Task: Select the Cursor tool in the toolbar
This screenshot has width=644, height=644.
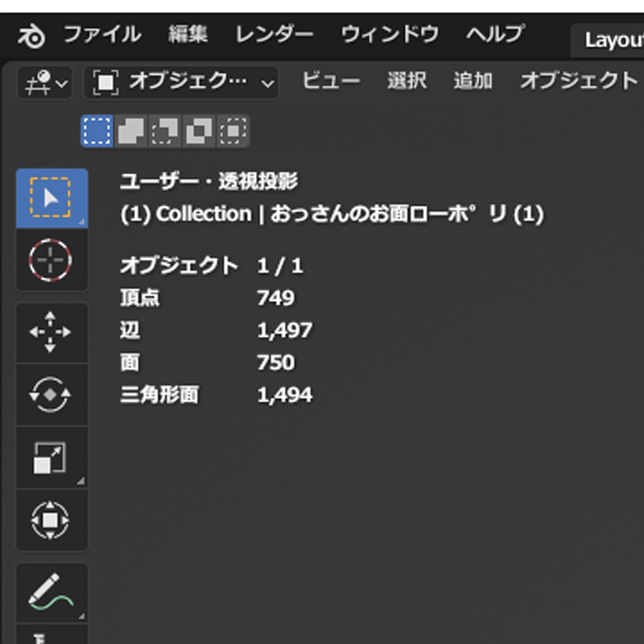Action: pos(52,261)
